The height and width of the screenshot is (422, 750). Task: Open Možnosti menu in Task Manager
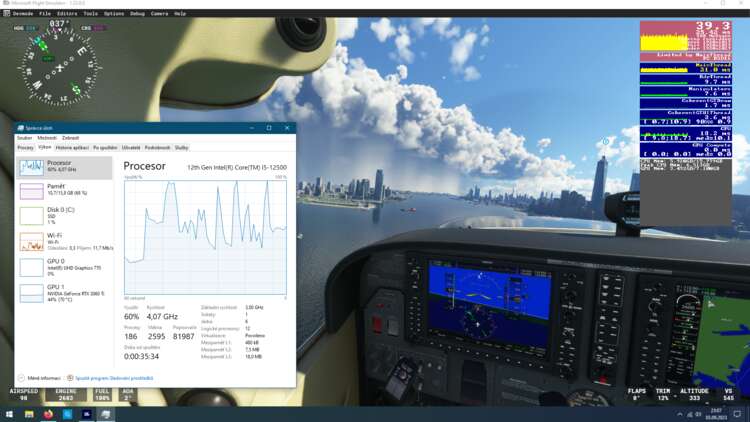[x=47, y=138]
